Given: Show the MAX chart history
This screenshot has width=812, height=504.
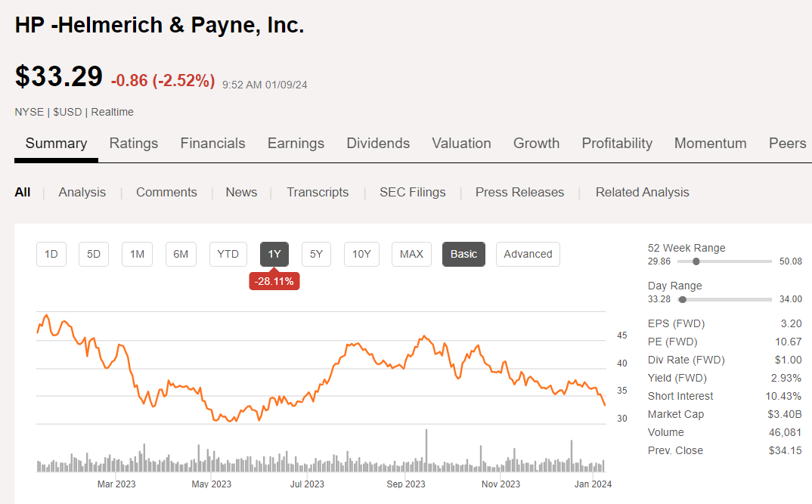Looking at the screenshot, I should (411, 254).
